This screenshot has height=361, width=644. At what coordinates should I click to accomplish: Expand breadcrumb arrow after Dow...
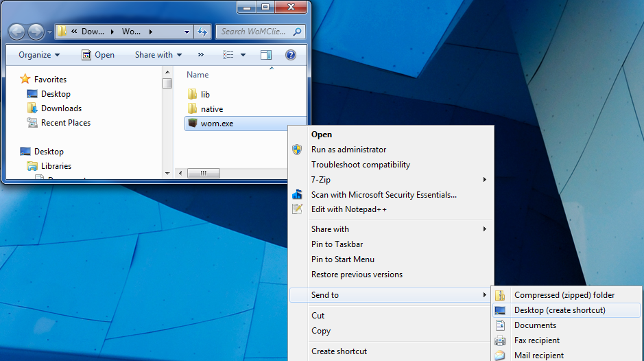(112, 32)
